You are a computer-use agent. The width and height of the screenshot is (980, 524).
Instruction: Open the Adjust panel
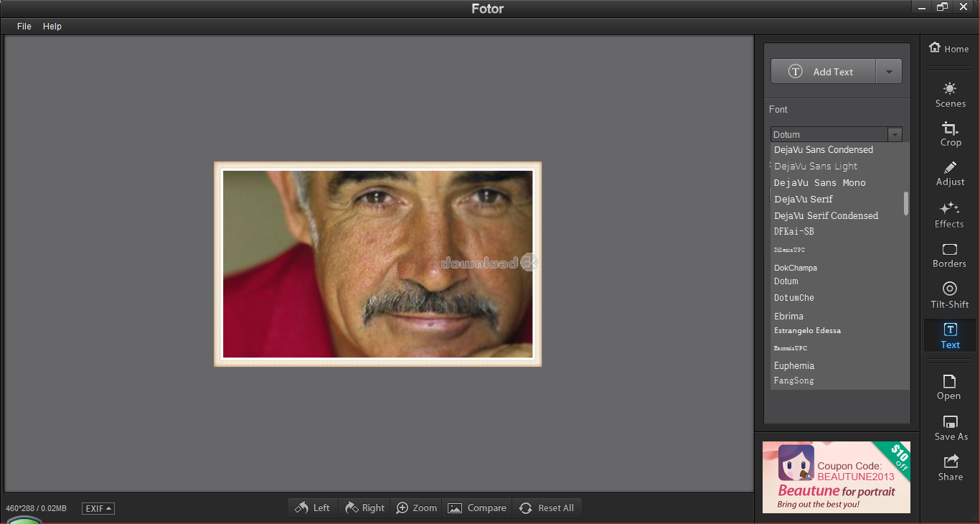point(950,174)
